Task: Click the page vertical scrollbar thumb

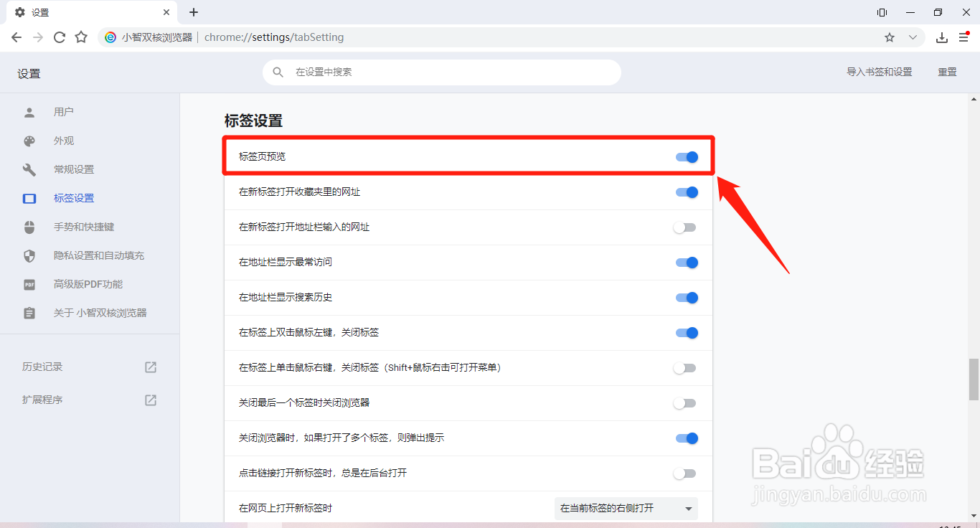Action: point(974,379)
